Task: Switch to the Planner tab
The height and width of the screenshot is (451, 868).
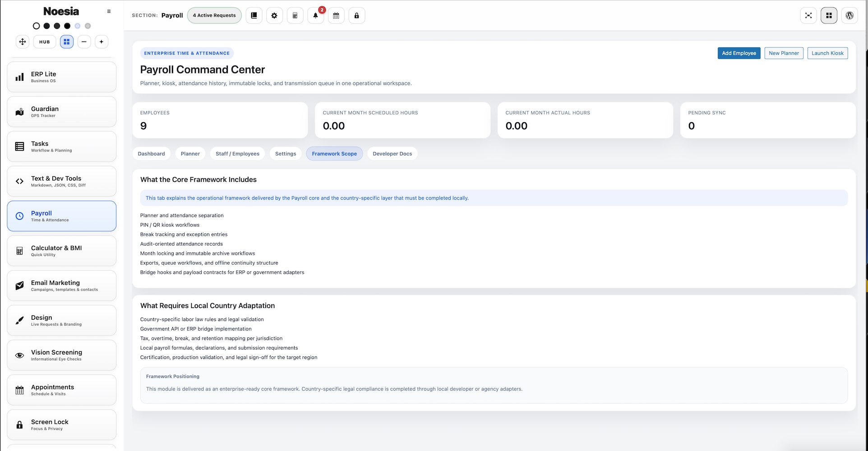Action: tap(190, 154)
